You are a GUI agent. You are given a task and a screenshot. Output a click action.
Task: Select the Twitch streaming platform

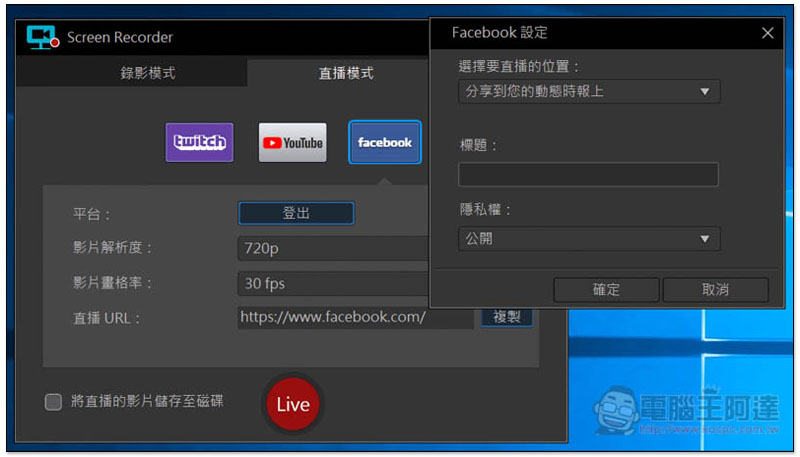[199, 142]
